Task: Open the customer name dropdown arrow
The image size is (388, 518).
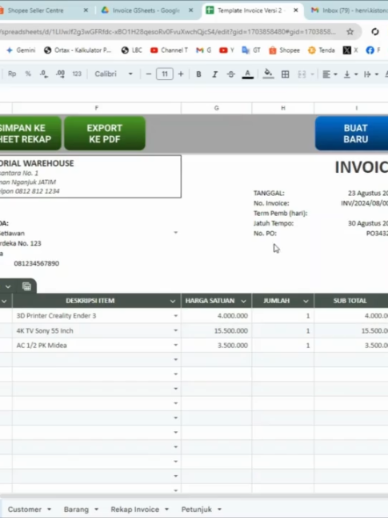Action: (176, 233)
